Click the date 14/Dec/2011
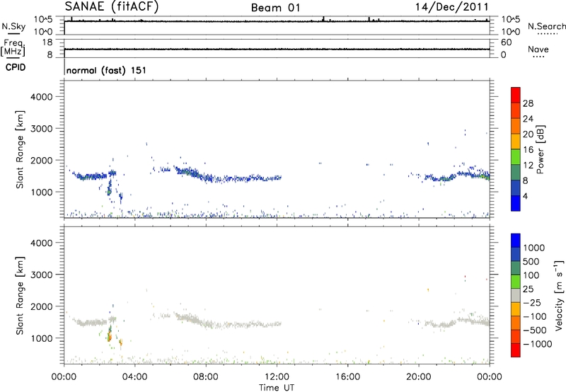Image resolution: width=566 pixels, height=392 pixels. pyautogui.click(x=451, y=6)
